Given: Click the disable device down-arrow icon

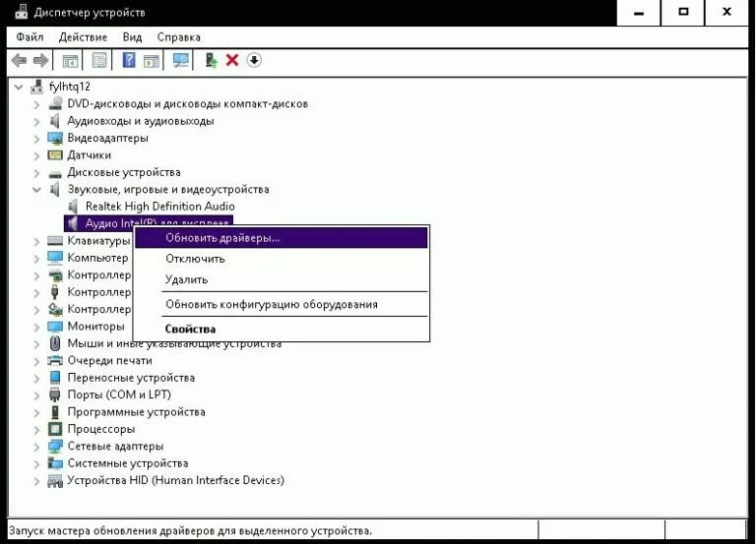Looking at the screenshot, I should coord(254,60).
